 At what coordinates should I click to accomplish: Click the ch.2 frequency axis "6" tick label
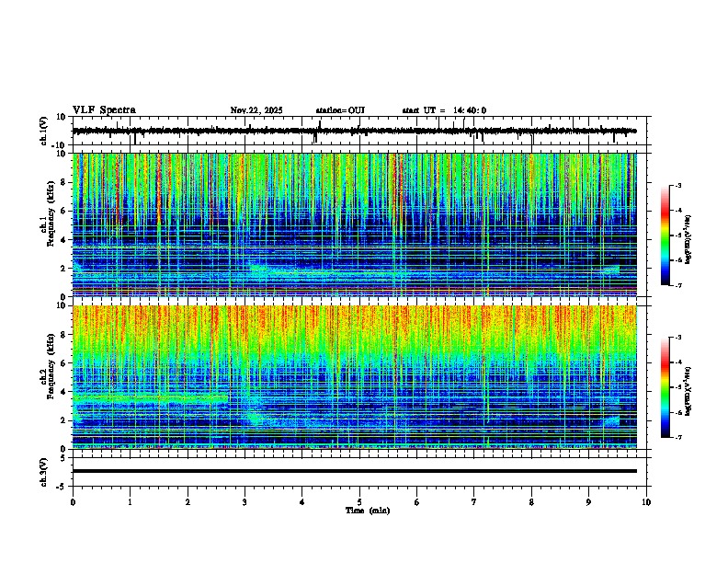[63, 363]
